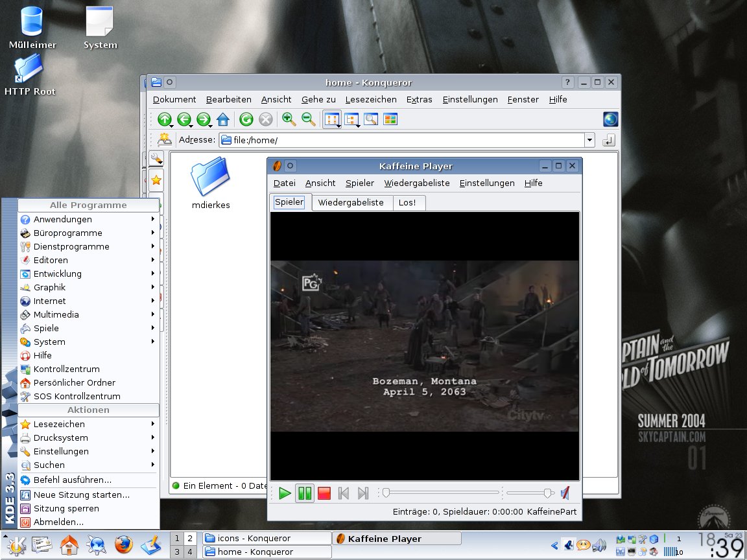Expand the Einstellungen submenu in K menu
This screenshot has width=747, height=560.
[x=88, y=451]
